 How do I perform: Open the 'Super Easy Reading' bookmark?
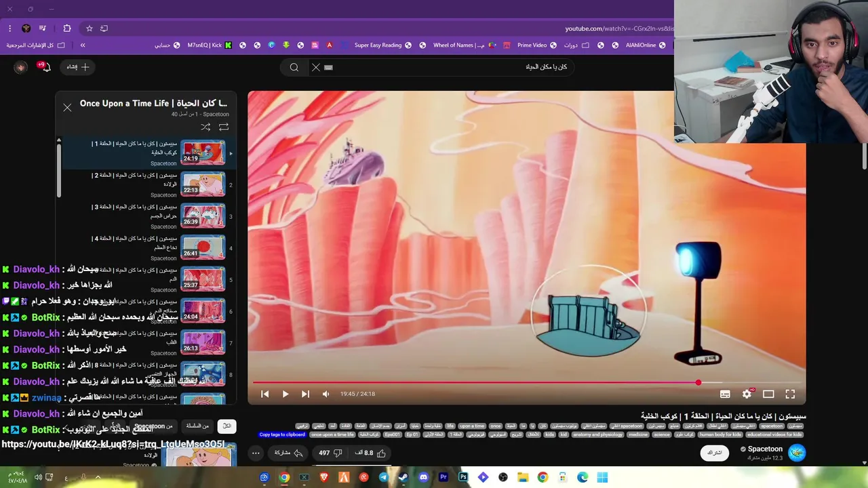coord(382,45)
